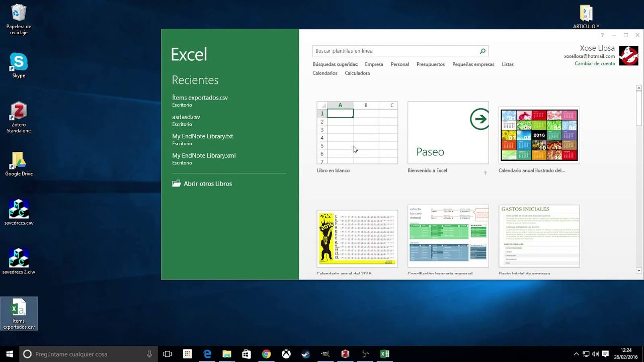644x362 pixels.
Task: Open Microsoft Edge from the taskbar
Action: click(x=207, y=354)
